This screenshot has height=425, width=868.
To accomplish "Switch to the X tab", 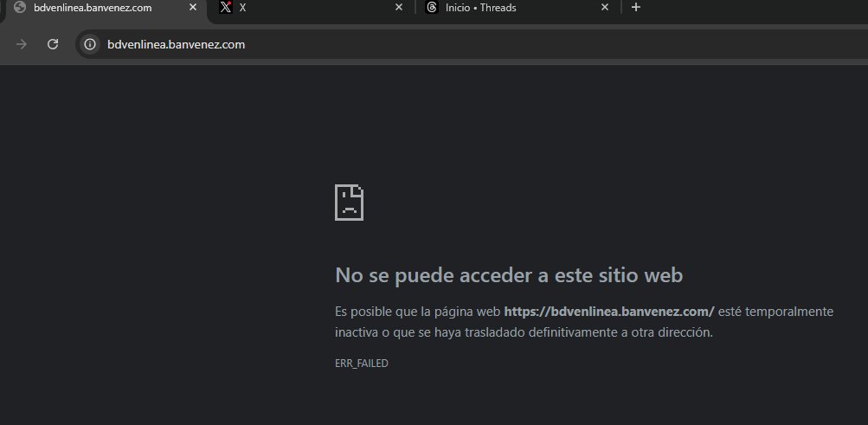I will coord(311,8).
